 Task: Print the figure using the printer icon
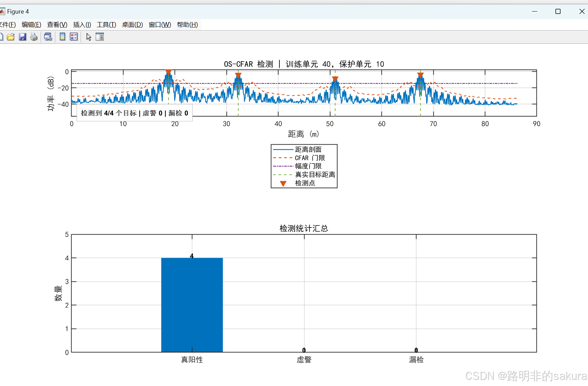tap(34, 37)
